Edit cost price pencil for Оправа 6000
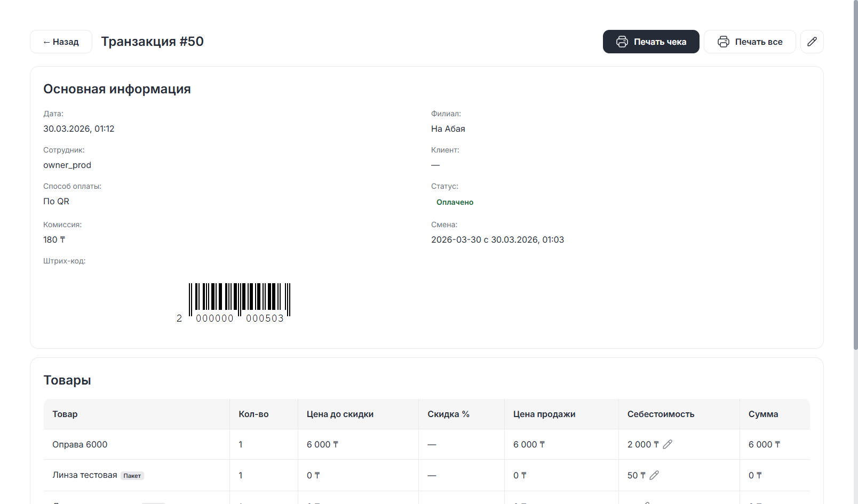The height and width of the screenshot is (504, 858). click(668, 444)
